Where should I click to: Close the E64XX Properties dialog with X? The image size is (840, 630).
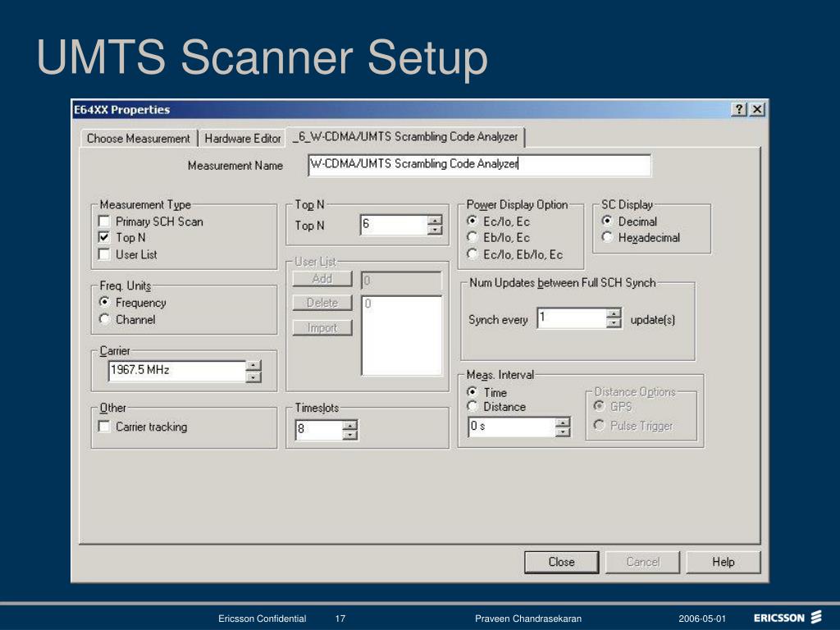point(757,109)
